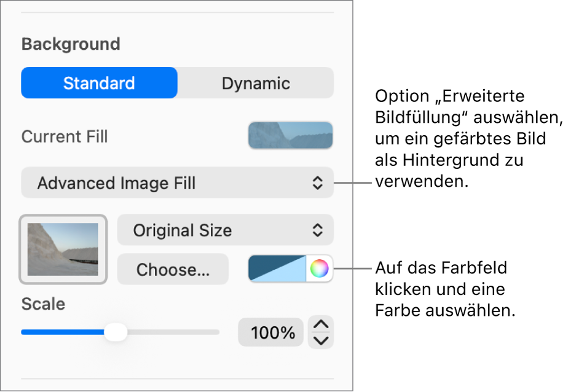
Task: Click the two-tone blue tint color swatch
Action: pos(277,269)
